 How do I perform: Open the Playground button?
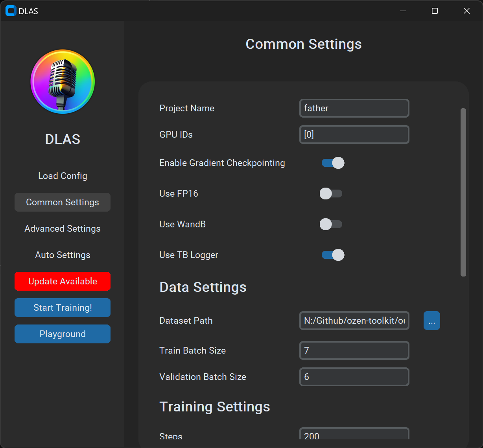click(63, 334)
